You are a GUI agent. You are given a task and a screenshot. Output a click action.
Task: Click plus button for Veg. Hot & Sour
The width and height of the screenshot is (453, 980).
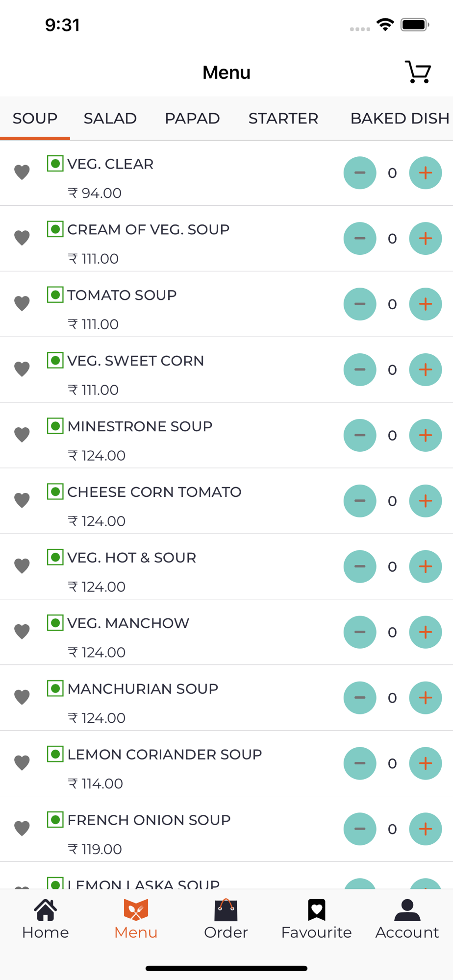coord(426,567)
